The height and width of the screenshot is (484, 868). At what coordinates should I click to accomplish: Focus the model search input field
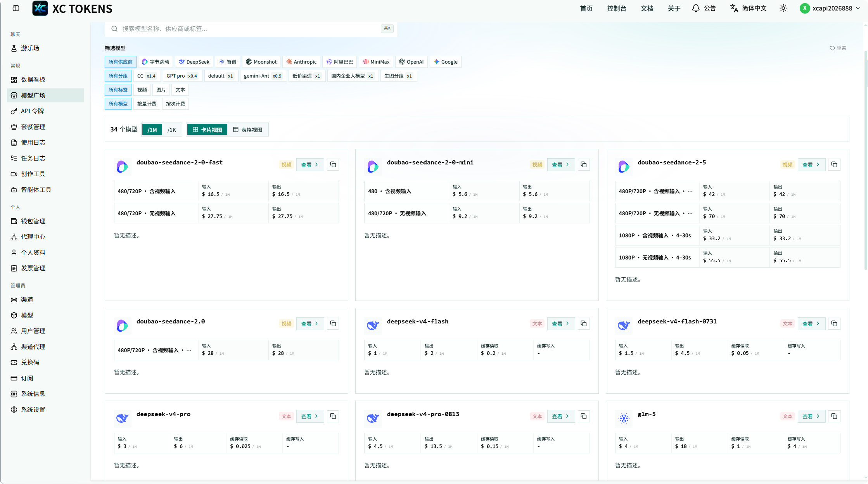point(251,29)
